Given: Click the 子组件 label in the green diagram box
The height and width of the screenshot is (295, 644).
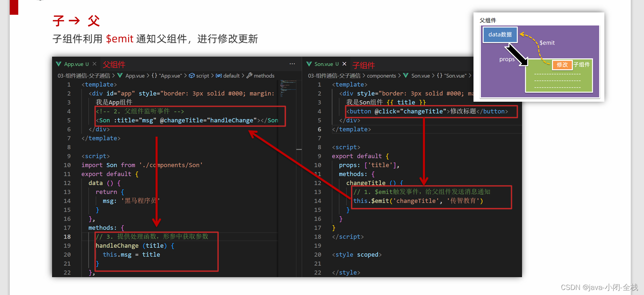Looking at the screenshot, I should pos(581,64).
